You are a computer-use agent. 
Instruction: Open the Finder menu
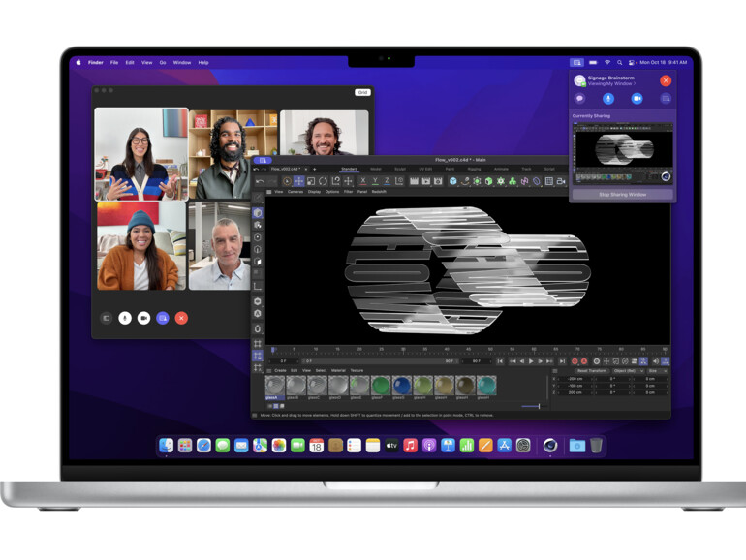[96, 62]
